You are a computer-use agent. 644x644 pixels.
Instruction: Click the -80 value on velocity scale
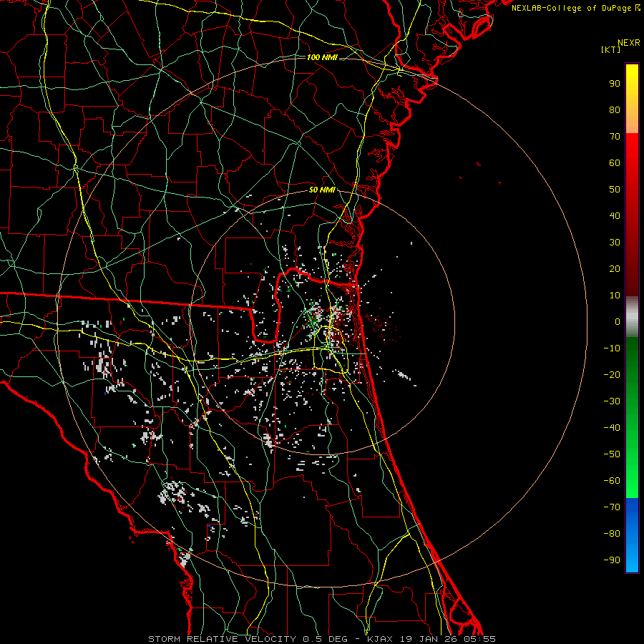[612, 534]
